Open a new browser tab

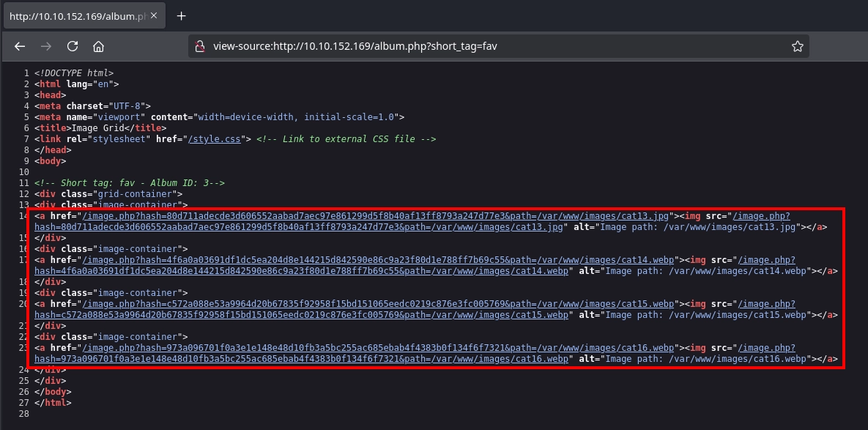pyautogui.click(x=182, y=15)
